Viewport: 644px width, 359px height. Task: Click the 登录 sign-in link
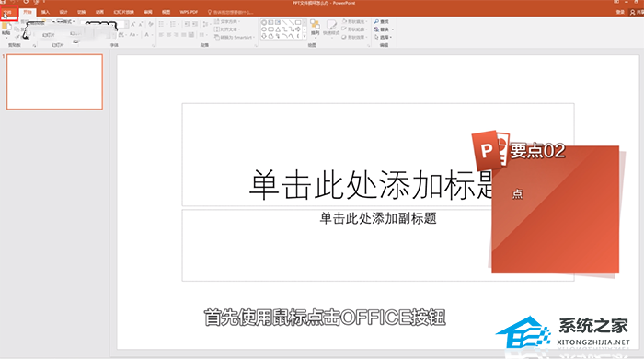coord(620,12)
